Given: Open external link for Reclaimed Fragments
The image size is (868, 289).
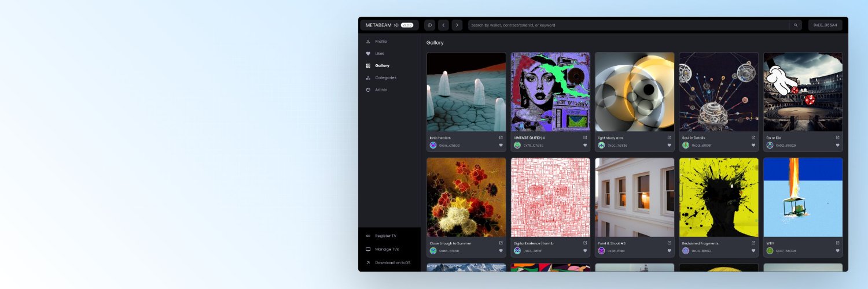Looking at the screenshot, I should tap(753, 243).
